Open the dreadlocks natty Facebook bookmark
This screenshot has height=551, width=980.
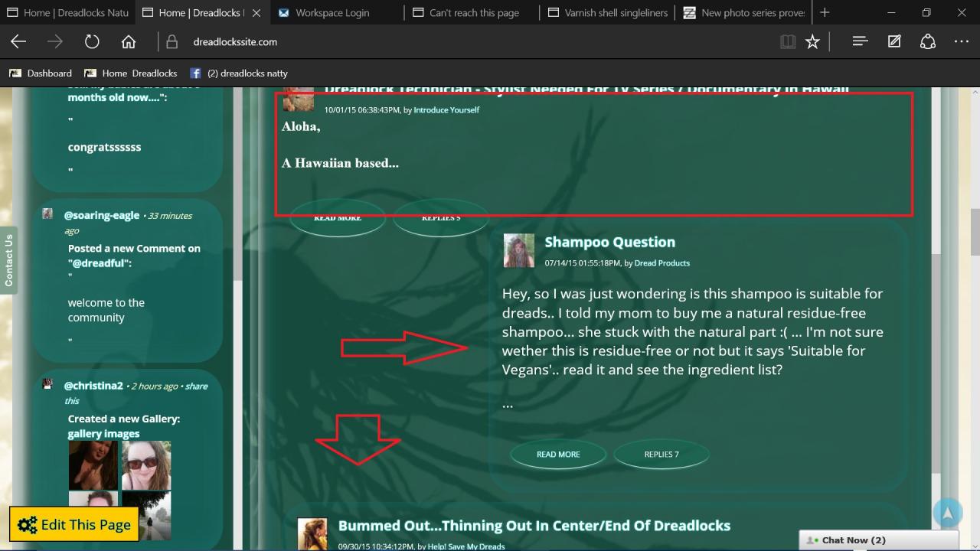pos(239,73)
